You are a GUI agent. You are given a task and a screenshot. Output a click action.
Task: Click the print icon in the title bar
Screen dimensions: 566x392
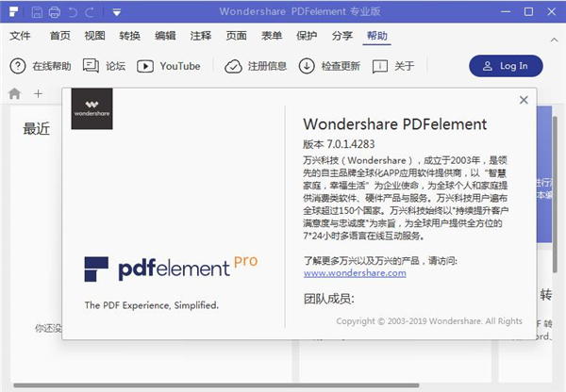[55, 12]
